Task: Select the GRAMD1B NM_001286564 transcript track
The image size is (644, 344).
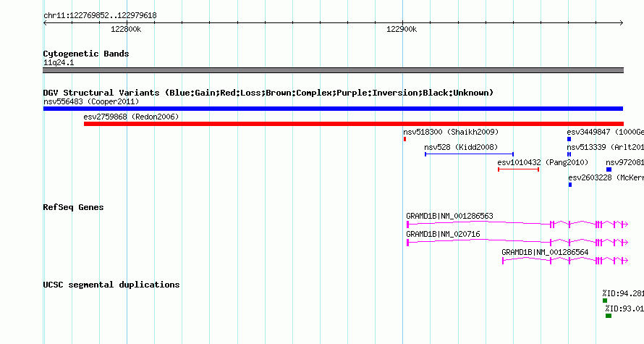Action: pyautogui.click(x=565, y=261)
